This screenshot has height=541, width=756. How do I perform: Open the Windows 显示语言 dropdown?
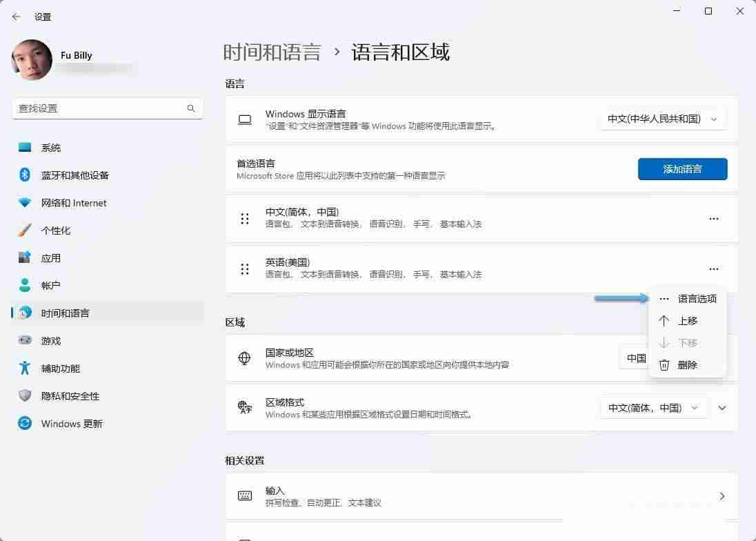[661, 118]
